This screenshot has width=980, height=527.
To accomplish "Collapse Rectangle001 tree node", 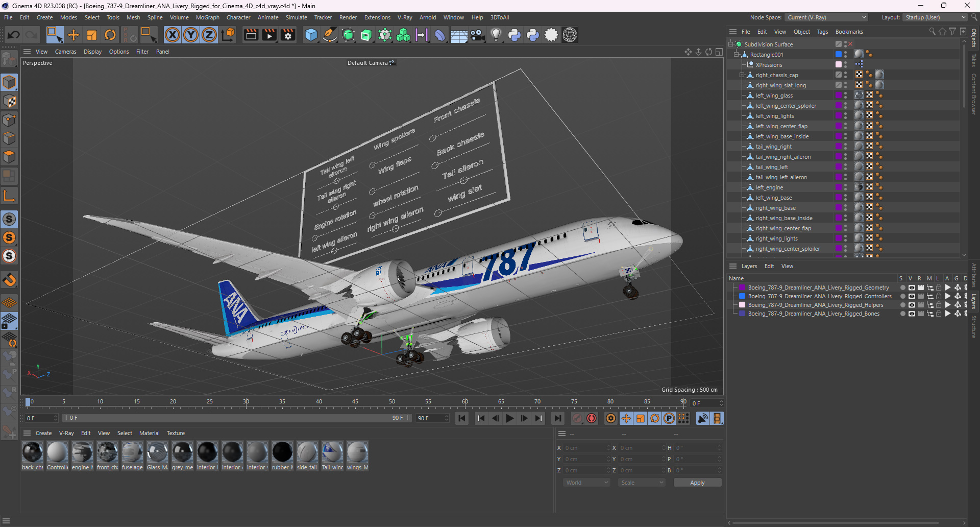I will point(737,55).
